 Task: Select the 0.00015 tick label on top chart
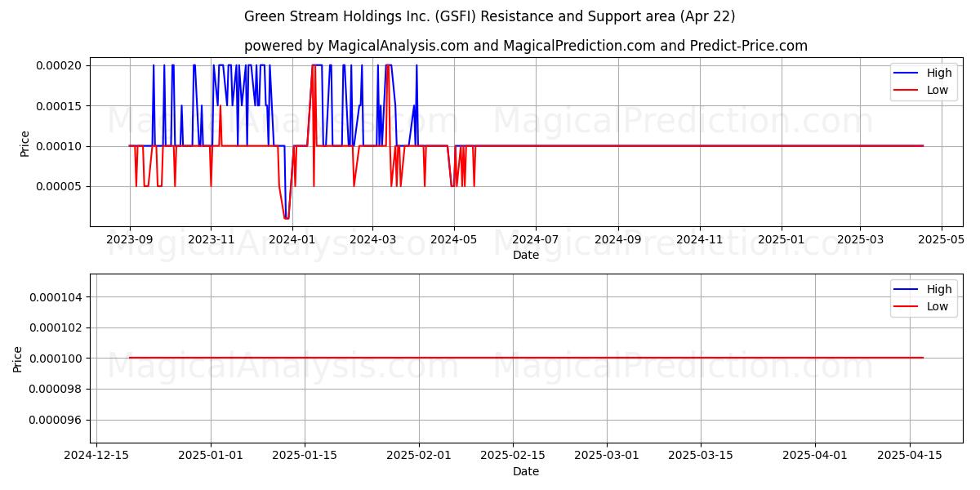coord(60,106)
